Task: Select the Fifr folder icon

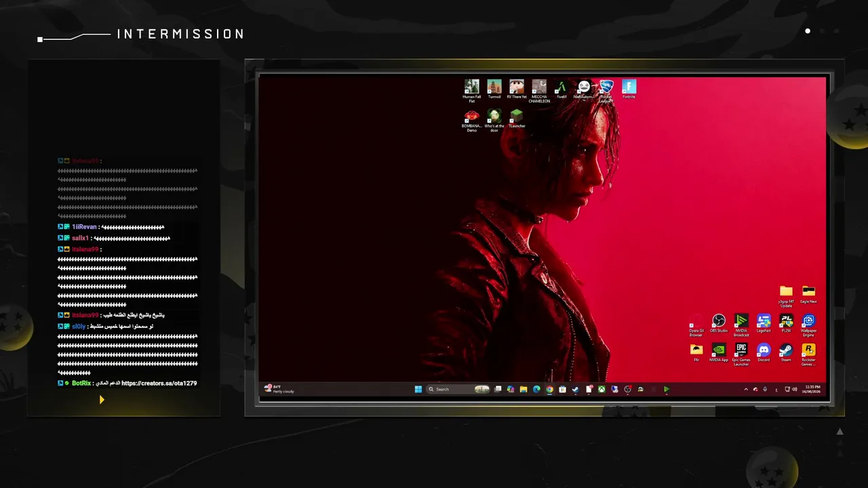Action: coord(696,352)
